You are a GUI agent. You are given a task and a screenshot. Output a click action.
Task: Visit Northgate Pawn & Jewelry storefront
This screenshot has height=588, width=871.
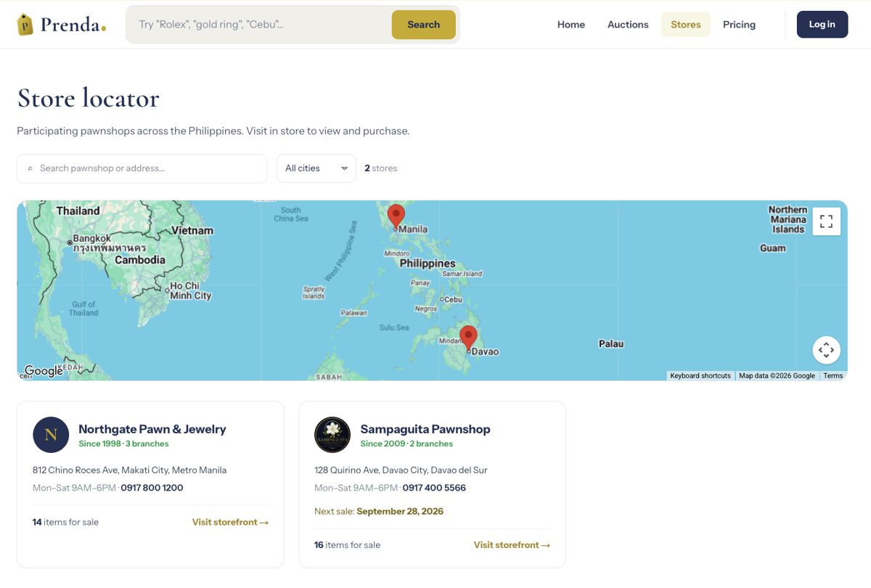[231, 522]
